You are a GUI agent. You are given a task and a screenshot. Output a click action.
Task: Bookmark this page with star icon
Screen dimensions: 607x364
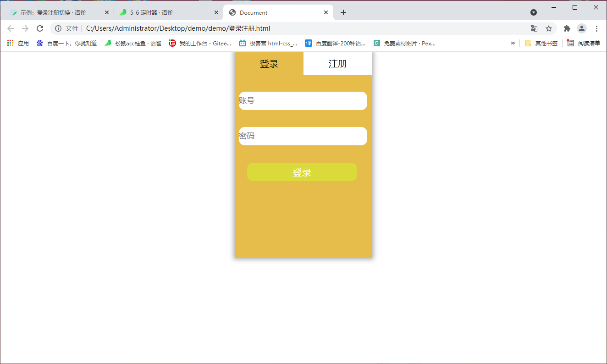click(549, 28)
